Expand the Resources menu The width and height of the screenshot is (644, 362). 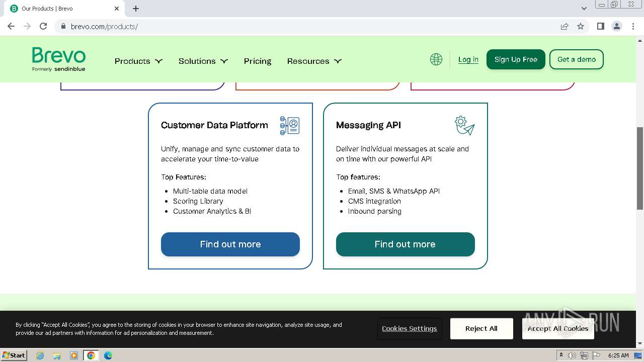coord(314,61)
